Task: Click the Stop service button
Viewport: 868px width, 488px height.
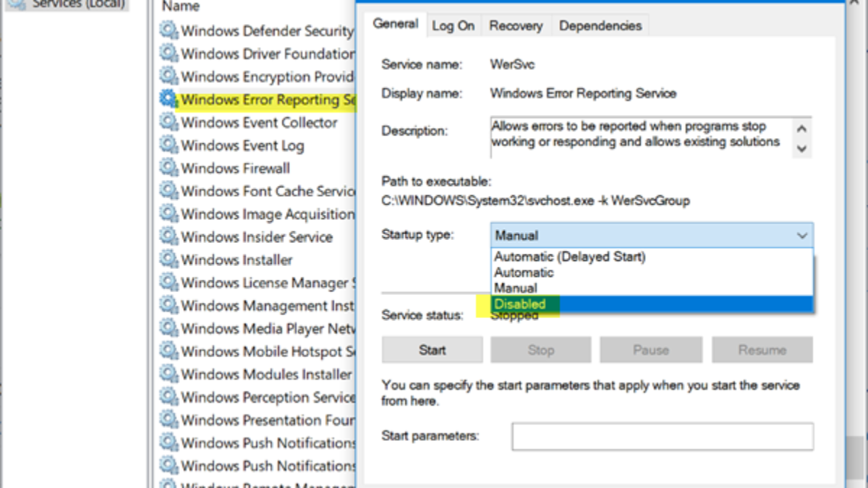Action: point(541,350)
